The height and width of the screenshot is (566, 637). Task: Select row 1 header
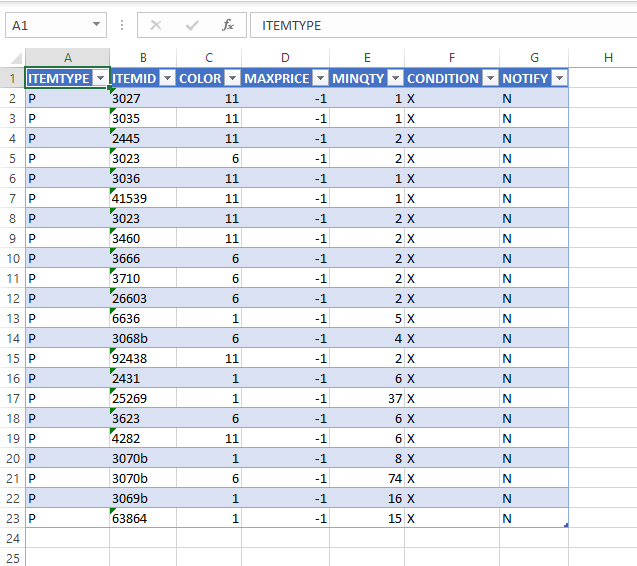[x=13, y=78]
